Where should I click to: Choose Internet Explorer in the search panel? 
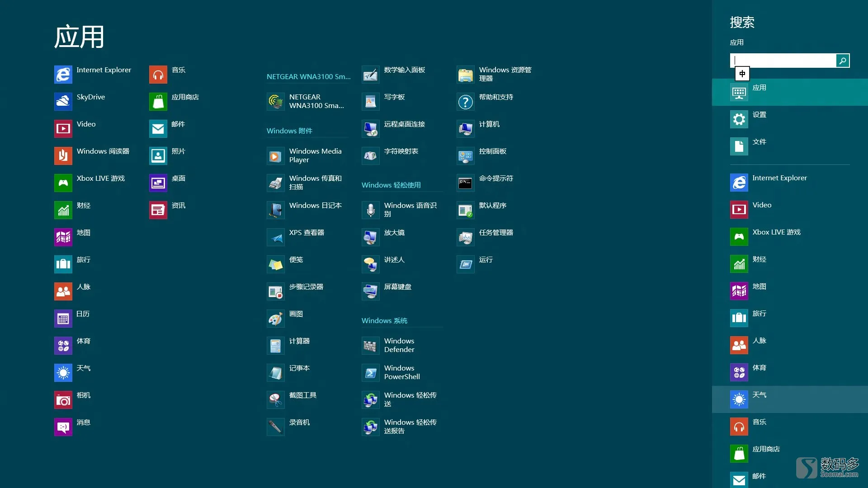(x=790, y=183)
